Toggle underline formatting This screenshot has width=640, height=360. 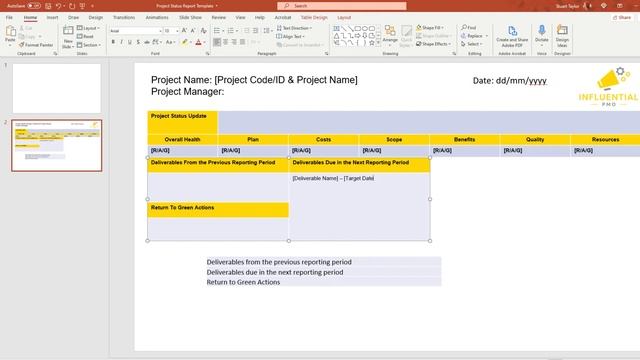coord(130,42)
